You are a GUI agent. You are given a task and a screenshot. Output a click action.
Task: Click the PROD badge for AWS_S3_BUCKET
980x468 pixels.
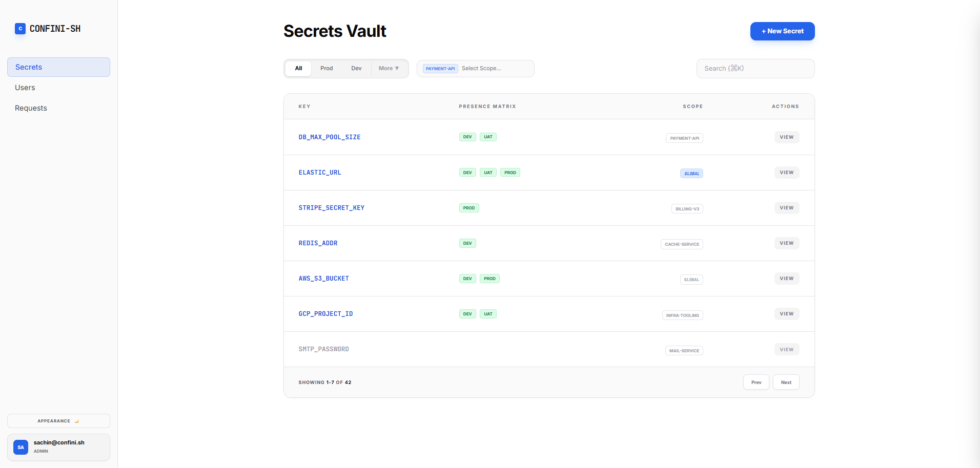(489, 279)
